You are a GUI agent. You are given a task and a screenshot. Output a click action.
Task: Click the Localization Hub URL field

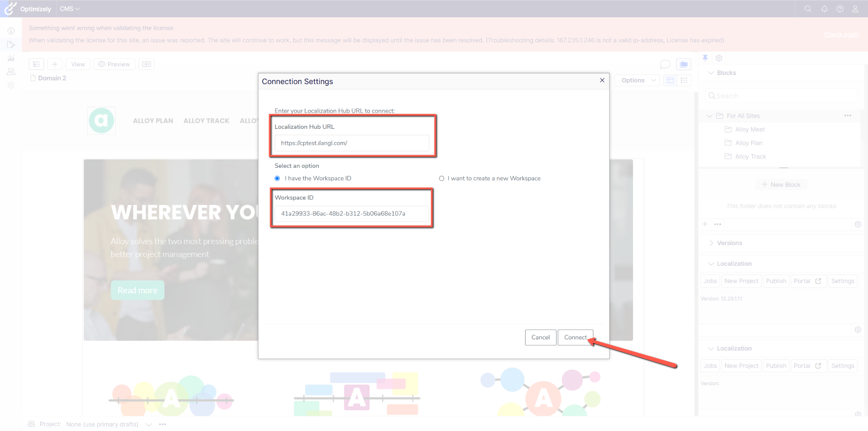tap(352, 143)
